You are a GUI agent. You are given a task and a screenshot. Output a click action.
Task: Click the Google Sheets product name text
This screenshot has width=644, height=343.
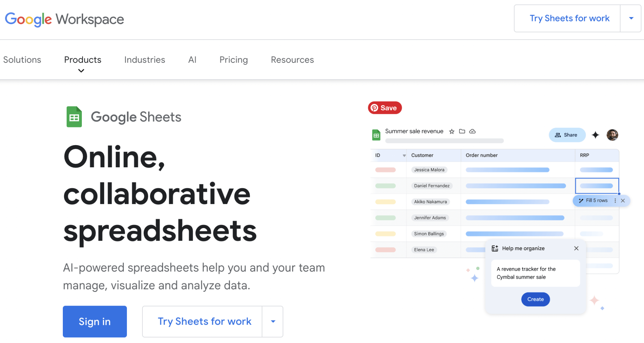[136, 117]
